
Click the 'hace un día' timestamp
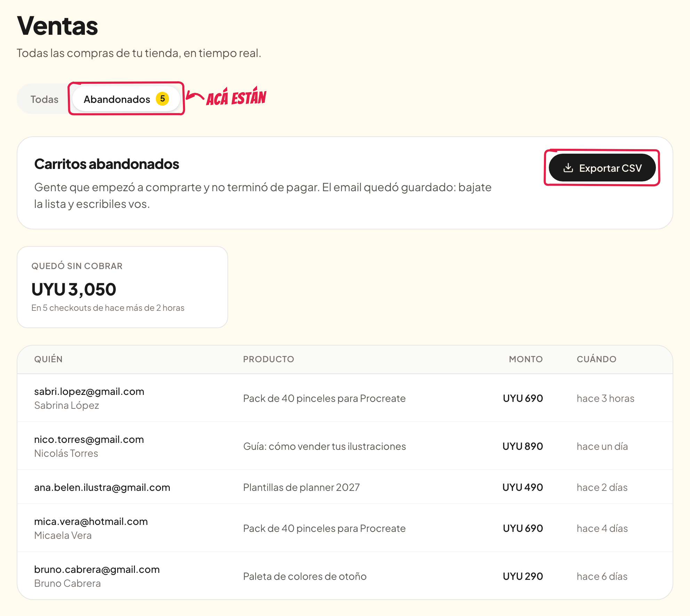pyautogui.click(x=602, y=446)
